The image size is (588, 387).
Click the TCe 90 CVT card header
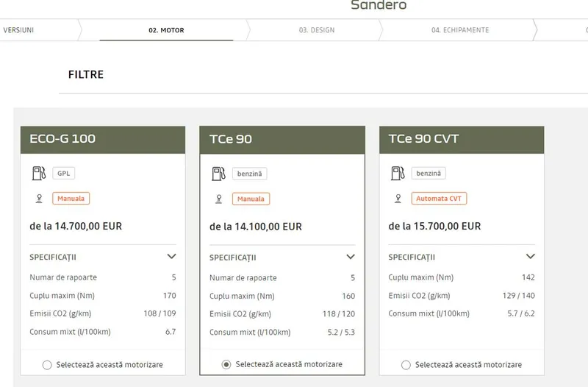tap(462, 139)
